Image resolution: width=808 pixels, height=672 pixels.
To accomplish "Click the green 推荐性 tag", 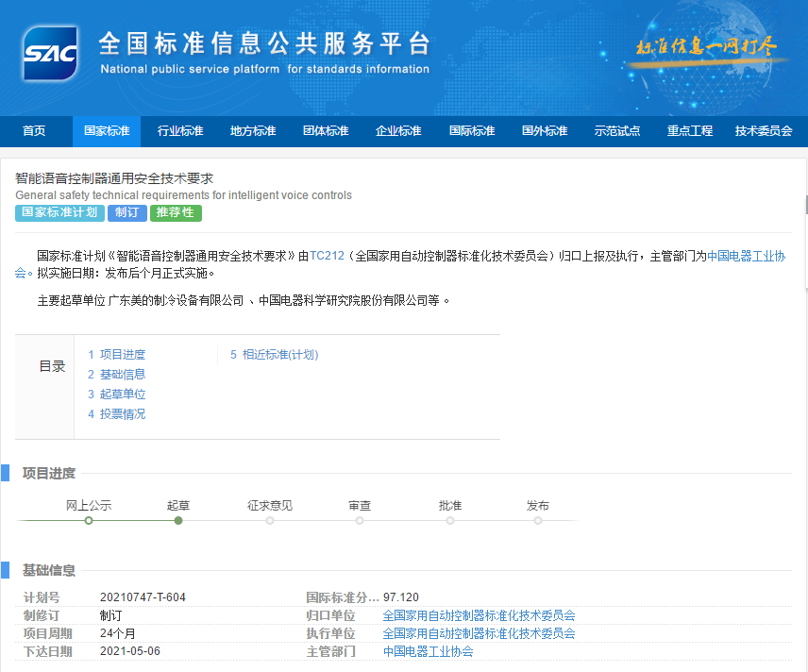I will pos(175,213).
